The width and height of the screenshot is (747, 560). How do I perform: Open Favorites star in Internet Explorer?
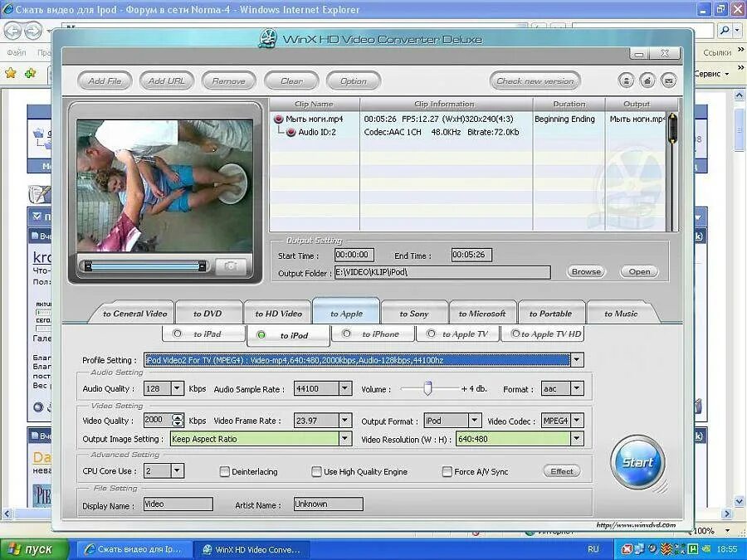(11, 73)
